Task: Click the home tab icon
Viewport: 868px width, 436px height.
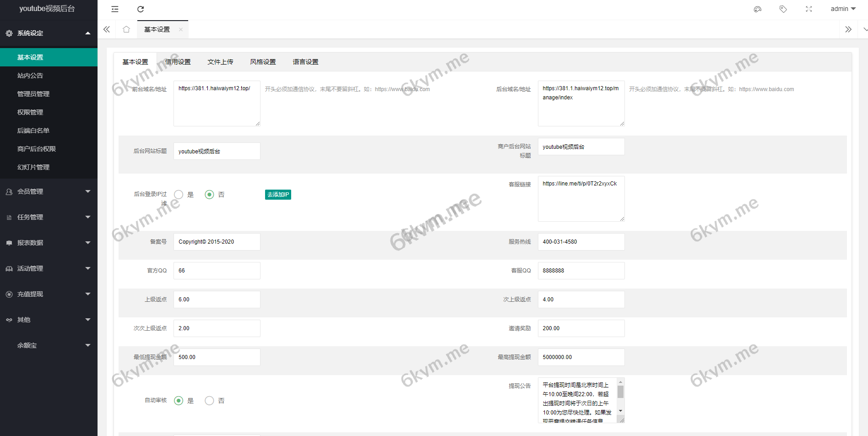Action: (x=126, y=29)
